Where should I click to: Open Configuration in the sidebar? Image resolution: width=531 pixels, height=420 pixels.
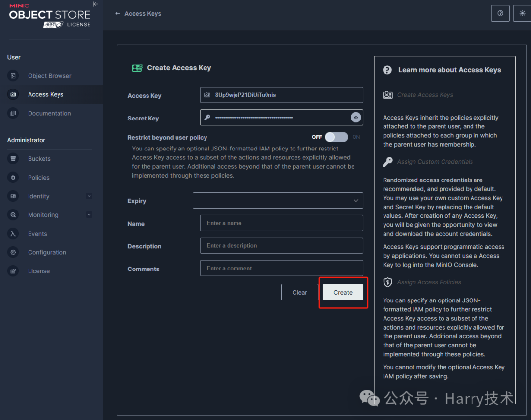(x=47, y=252)
